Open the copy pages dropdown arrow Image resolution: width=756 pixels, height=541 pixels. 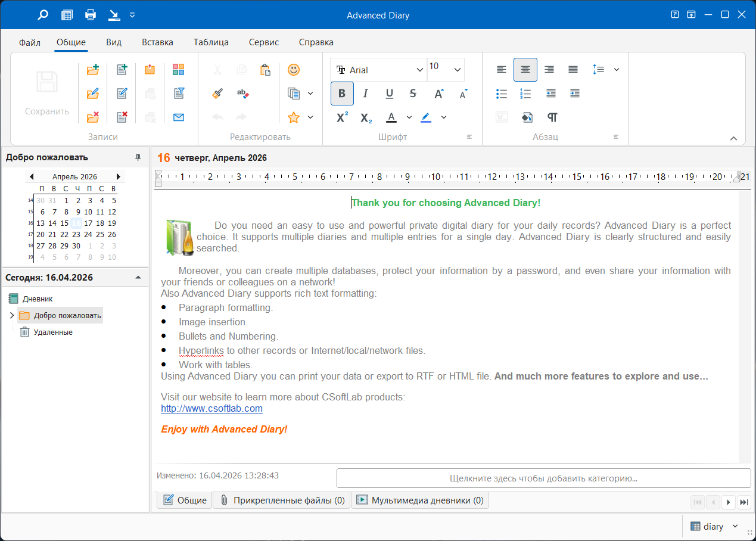click(310, 94)
